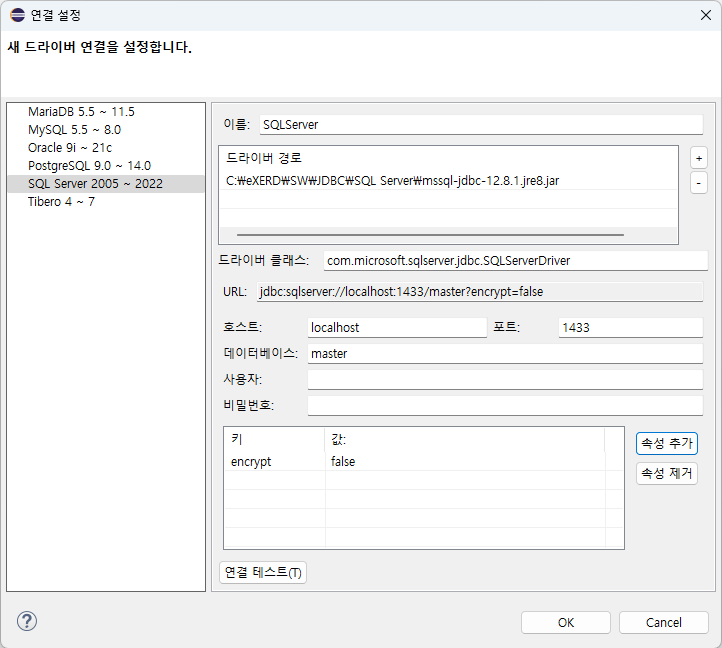Click the driver path horizontal scrollbar
Viewport: 722px width, 648px height.
click(430, 235)
